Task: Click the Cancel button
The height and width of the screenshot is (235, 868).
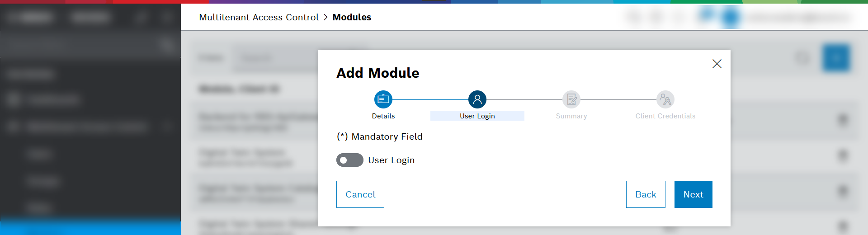Action: (x=360, y=194)
